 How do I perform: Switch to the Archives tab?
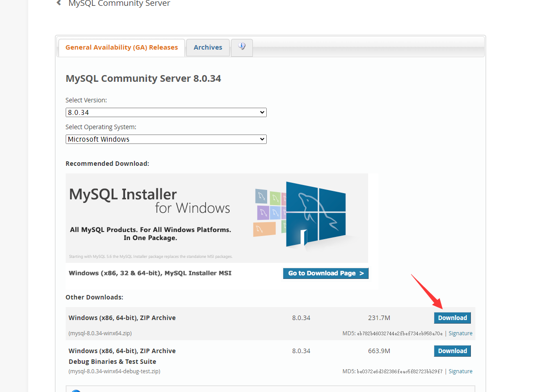pos(208,47)
